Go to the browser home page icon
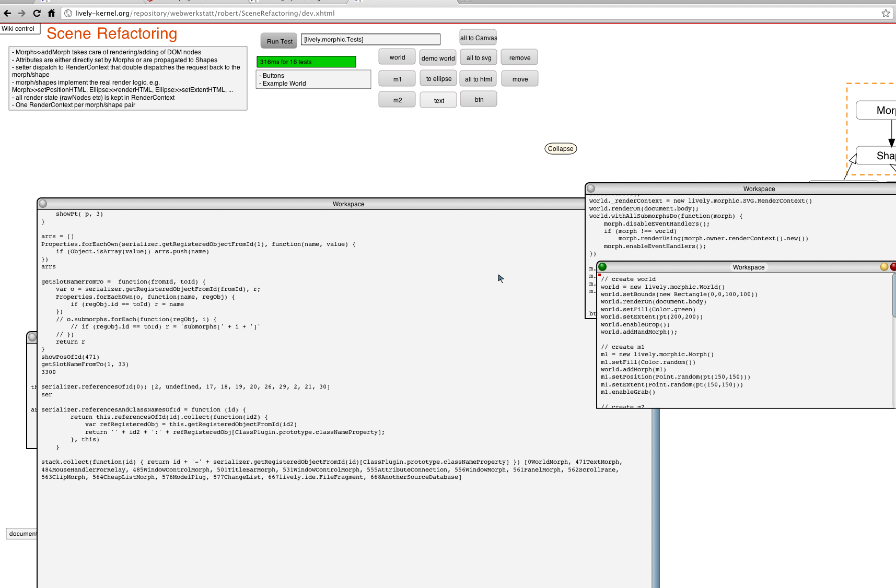 51,13
